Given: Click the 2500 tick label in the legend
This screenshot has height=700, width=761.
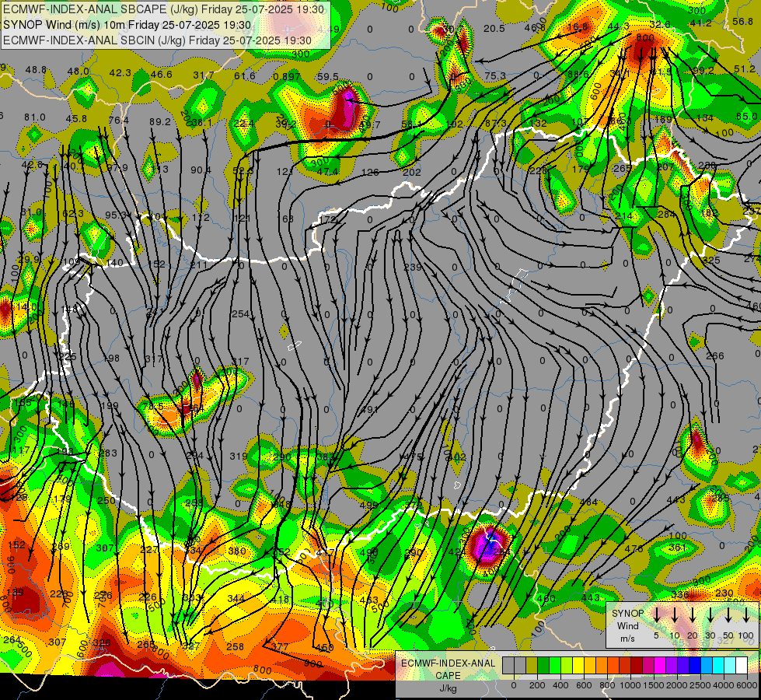Looking at the screenshot, I should tap(700, 685).
